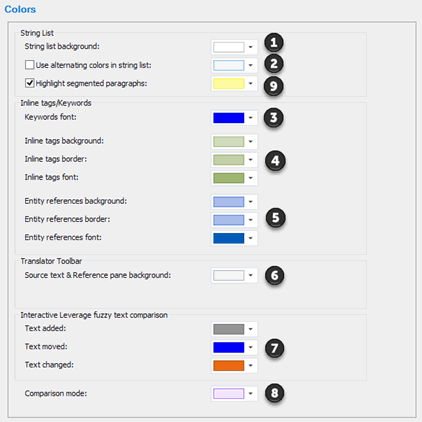
Task: Expand the Keywords font color dropdown arrow
Action: (x=251, y=118)
